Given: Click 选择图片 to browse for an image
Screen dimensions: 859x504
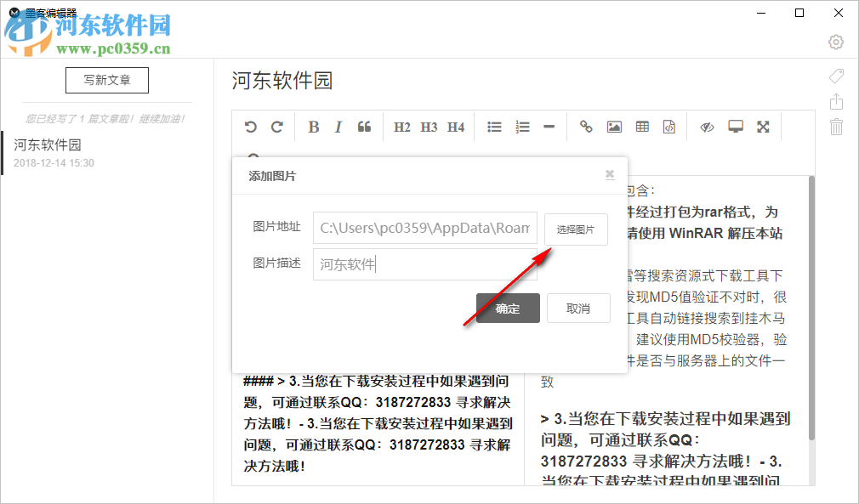Looking at the screenshot, I should tap(576, 229).
